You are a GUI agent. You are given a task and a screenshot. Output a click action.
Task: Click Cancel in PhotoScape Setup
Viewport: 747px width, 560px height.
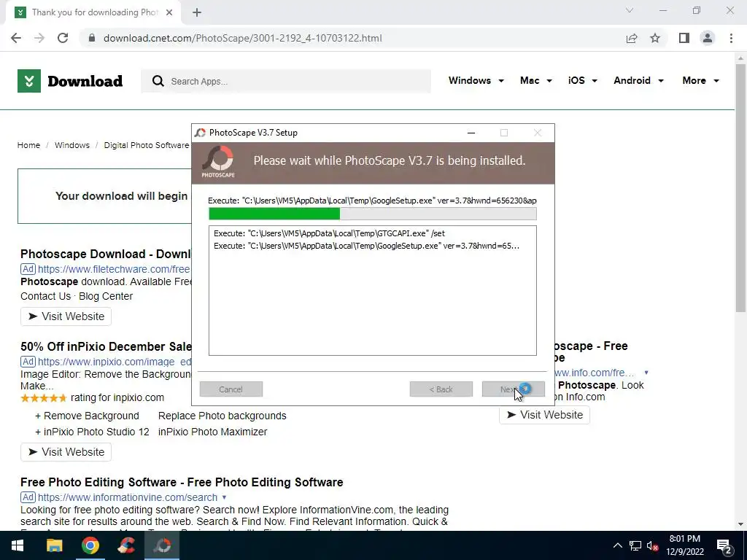(x=231, y=389)
